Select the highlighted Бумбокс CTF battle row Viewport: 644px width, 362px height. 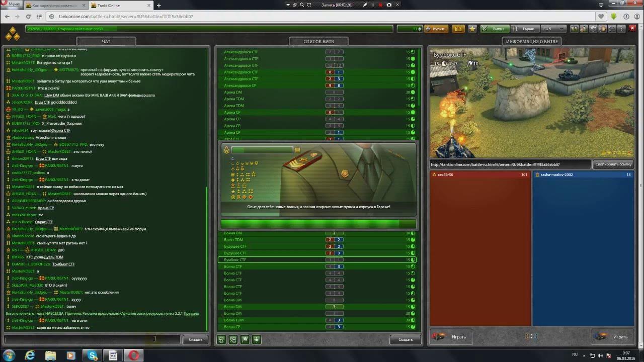(317, 260)
